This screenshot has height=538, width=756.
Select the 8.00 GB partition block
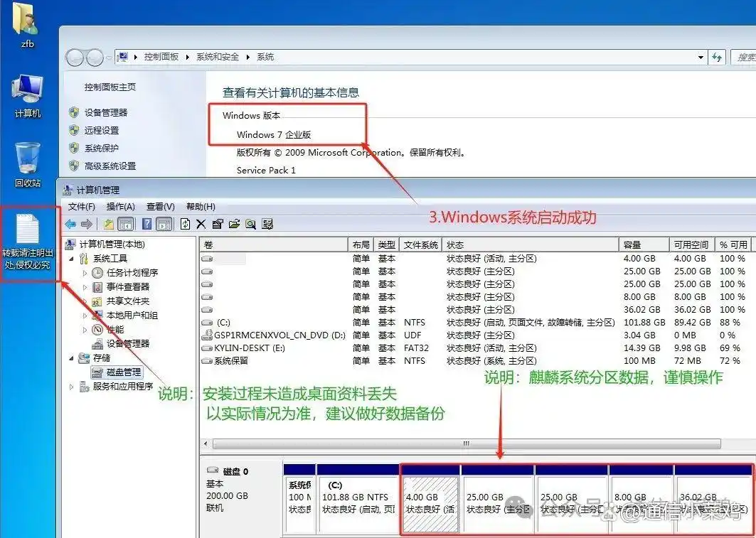pos(641,498)
